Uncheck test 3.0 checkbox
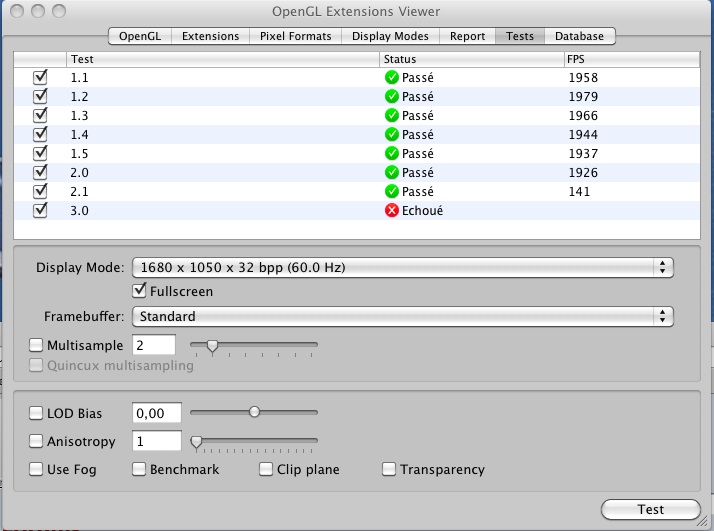The height and width of the screenshot is (531, 714). pos(40,210)
